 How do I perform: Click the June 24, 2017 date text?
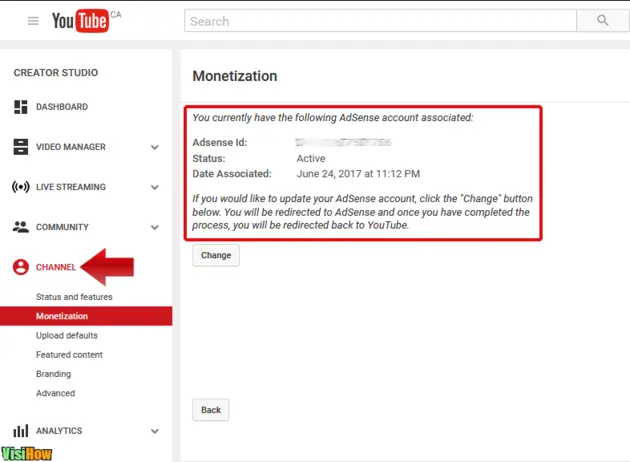(x=358, y=174)
